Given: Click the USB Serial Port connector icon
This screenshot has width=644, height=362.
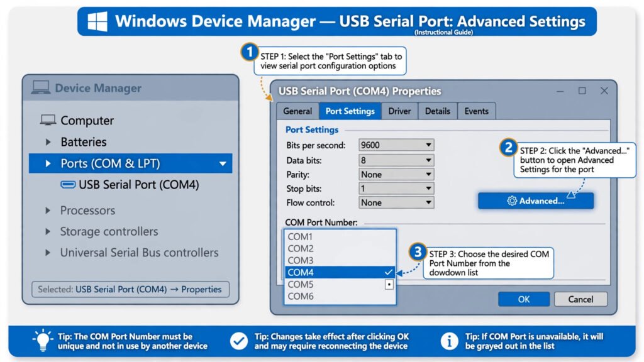Looking at the screenshot, I should click(68, 185).
